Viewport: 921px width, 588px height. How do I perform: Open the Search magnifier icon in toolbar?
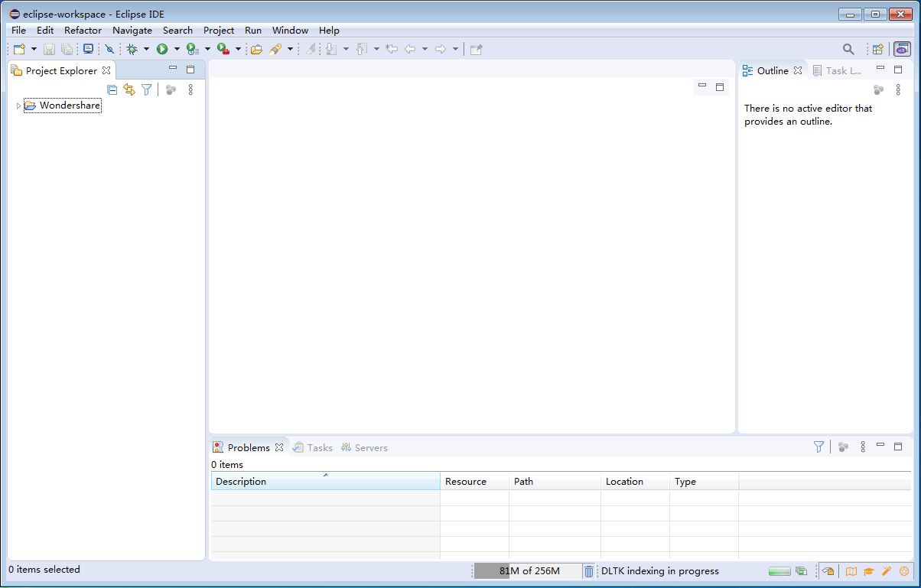[x=848, y=49]
